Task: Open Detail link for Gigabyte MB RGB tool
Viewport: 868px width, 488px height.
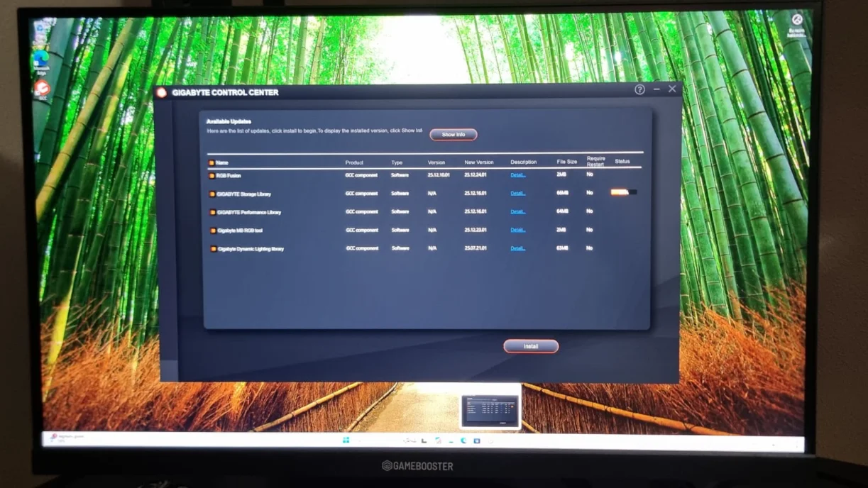Action: point(518,230)
